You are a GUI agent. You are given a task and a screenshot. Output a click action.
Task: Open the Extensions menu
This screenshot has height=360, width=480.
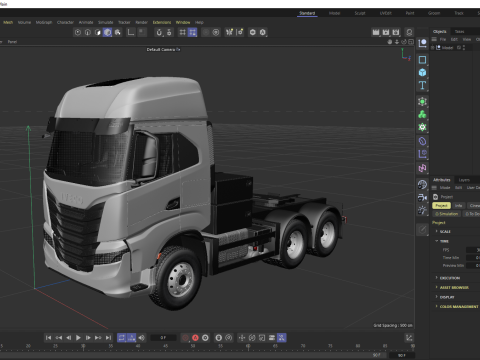click(x=162, y=22)
